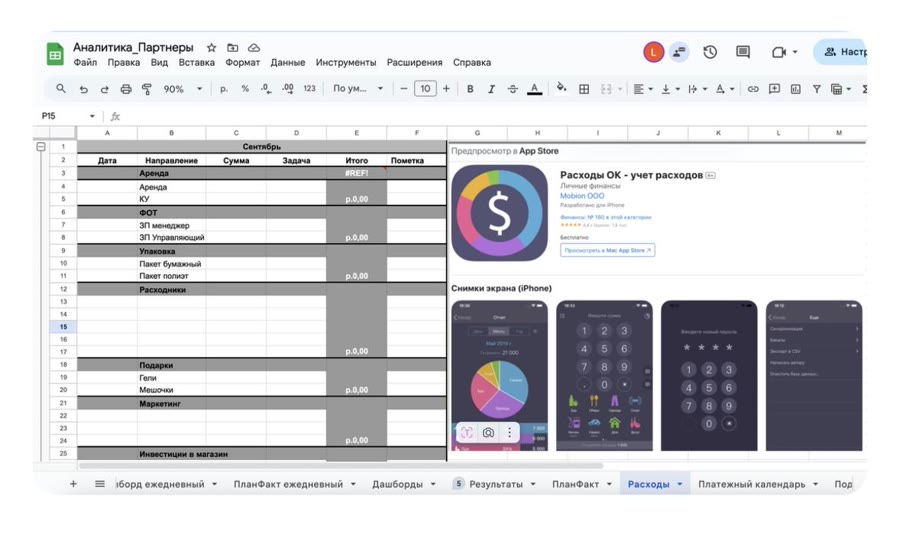Screen dimensions: 900x535
Task: Open vertical align dropdown
Action: click(670, 89)
